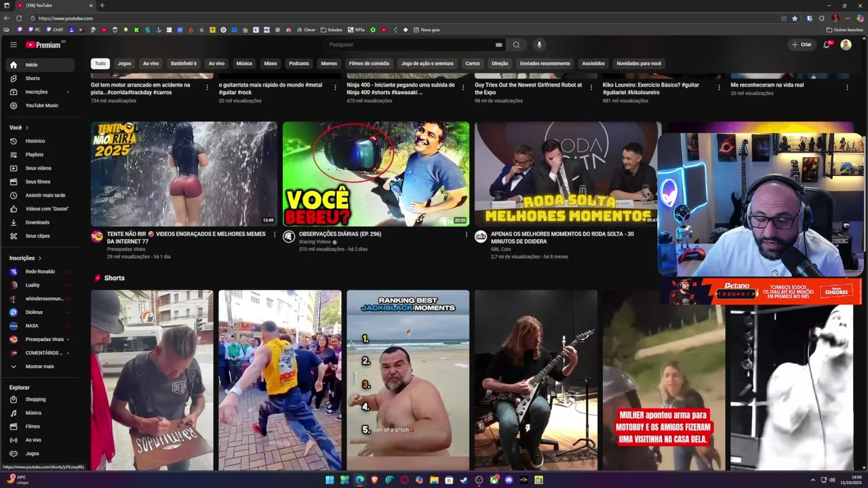Open Vídeos com "Gostei" list
The image size is (868, 488).
click(x=41, y=209)
